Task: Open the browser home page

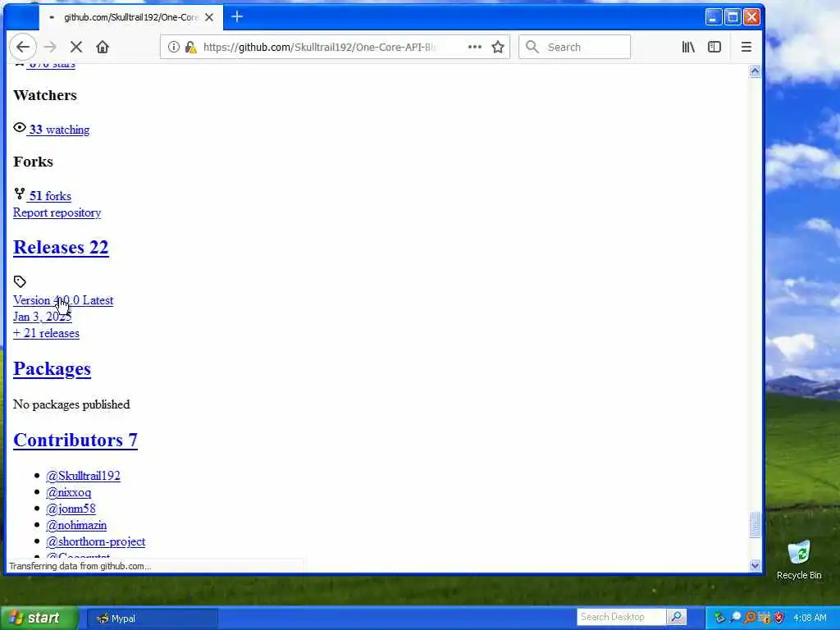Action: click(x=103, y=47)
